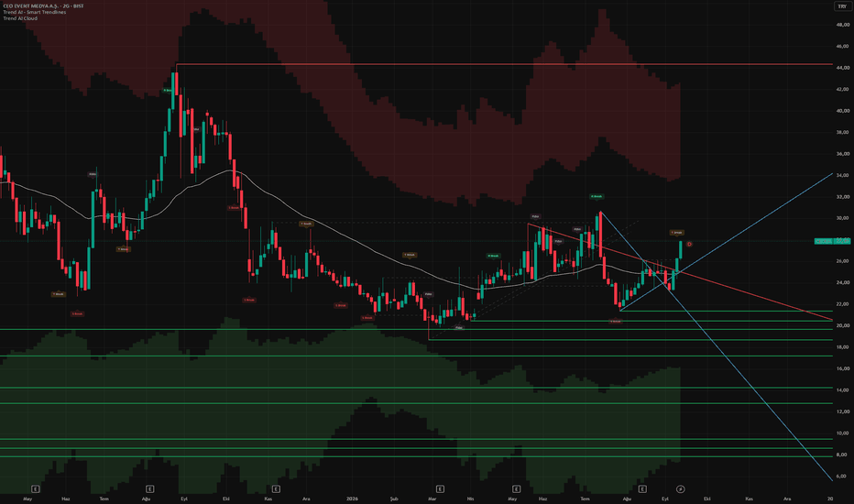The width and height of the screenshot is (854, 504).
Task: Click the earnings E marker nearest Tem 2025
Action: click(x=149, y=488)
